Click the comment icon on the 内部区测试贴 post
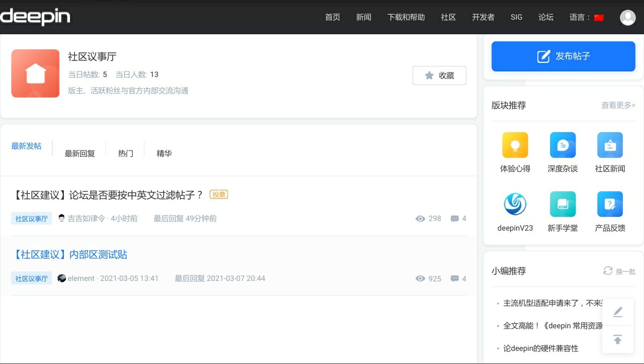Image resolution: width=644 pixels, height=364 pixels. point(455,279)
